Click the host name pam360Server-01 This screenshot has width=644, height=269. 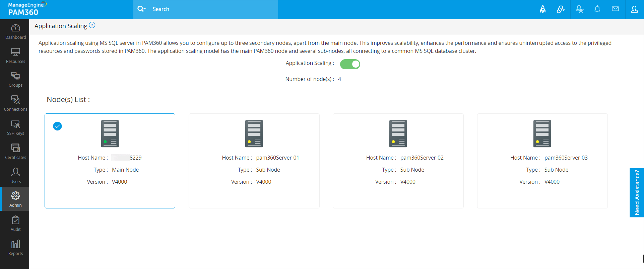[277, 158]
